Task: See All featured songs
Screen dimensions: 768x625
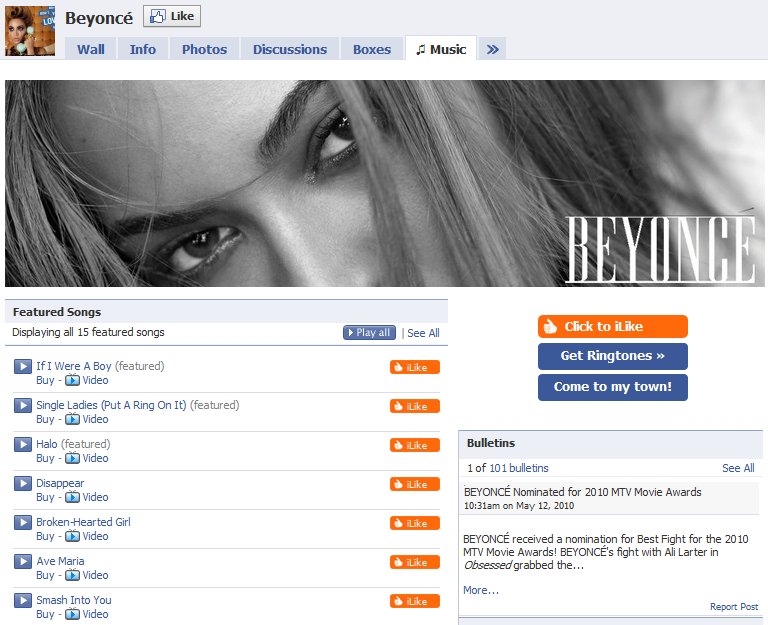Action: click(423, 333)
